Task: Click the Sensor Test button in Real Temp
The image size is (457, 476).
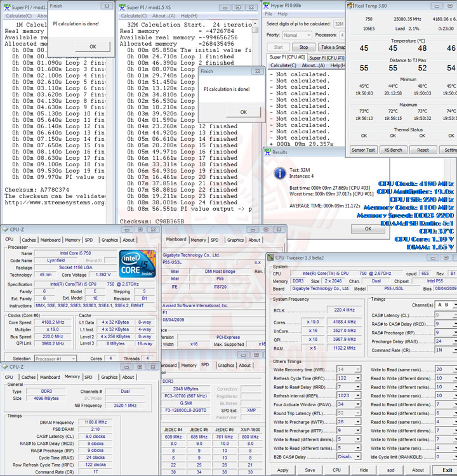Action: pyautogui.click(x=363, y=150)
